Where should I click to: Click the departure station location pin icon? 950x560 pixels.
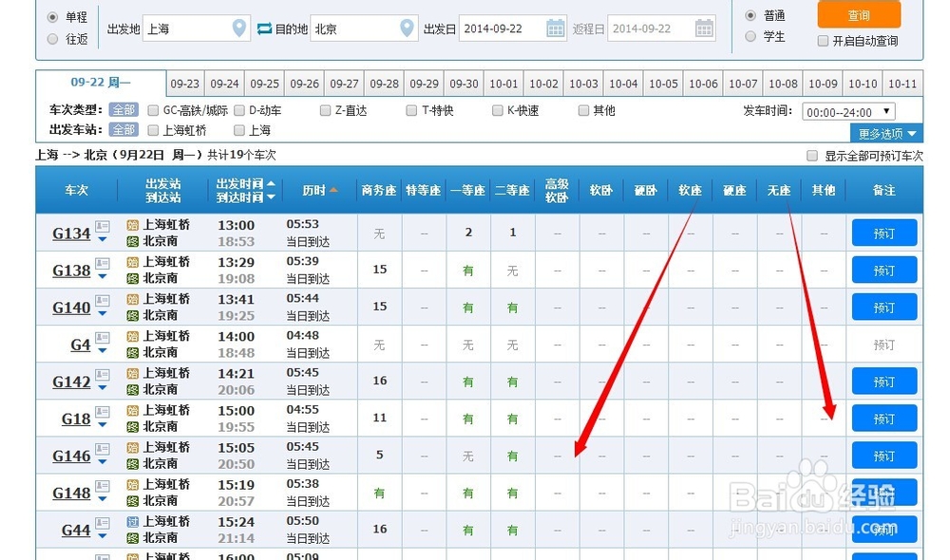[239, 28]
